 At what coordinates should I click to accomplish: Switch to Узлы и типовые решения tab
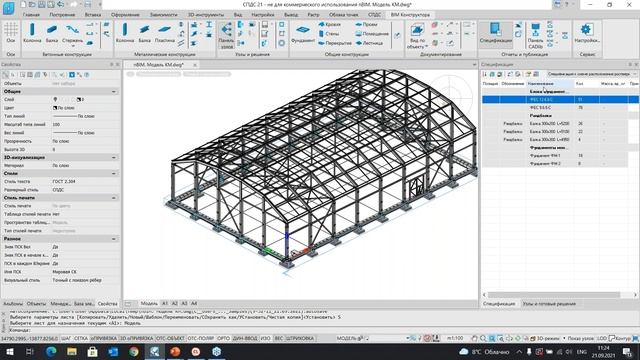[549, 304]
